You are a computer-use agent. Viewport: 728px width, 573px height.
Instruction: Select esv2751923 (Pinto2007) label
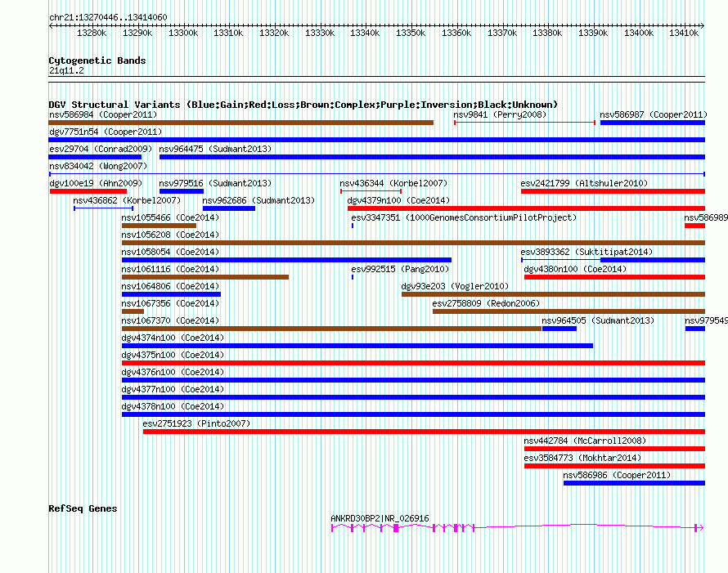196,423
